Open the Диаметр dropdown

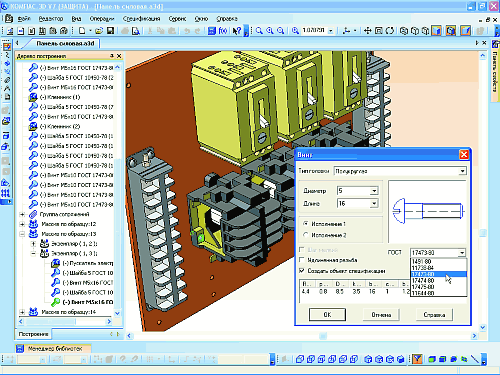coord(374,191)
